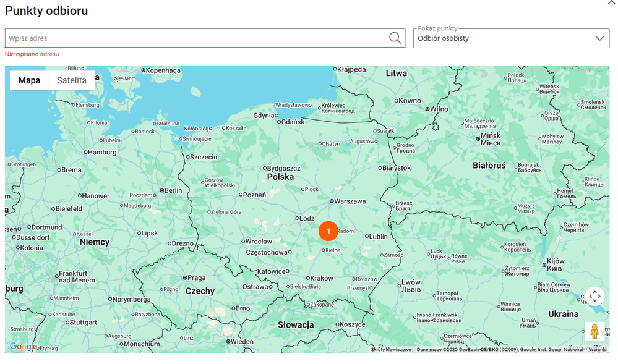
Task: Click the Gdańsk label on the map
Action: point(293,122)
